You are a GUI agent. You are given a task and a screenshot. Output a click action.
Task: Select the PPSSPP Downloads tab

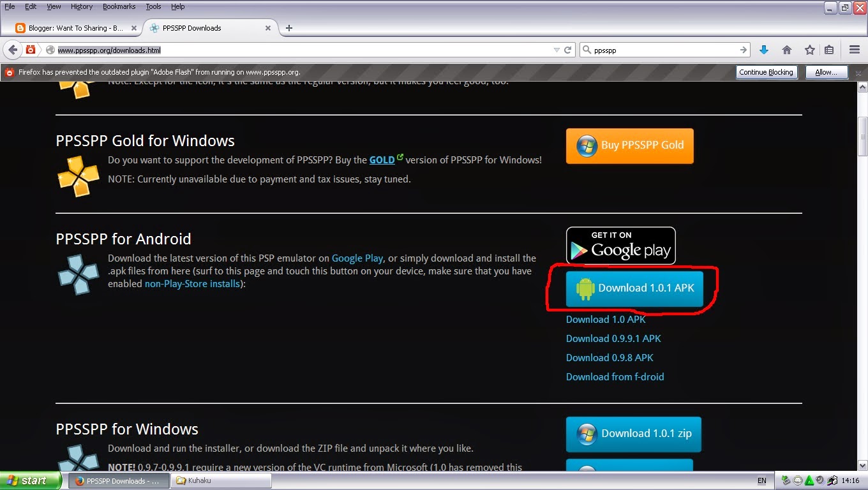tap(211, 28)
